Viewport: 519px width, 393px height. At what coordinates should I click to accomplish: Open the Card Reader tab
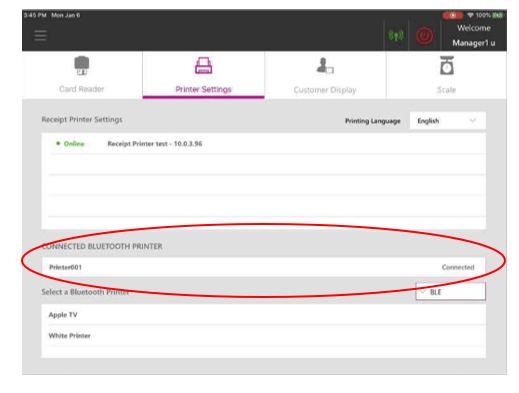pyautogui.click(x=82, y=75)
